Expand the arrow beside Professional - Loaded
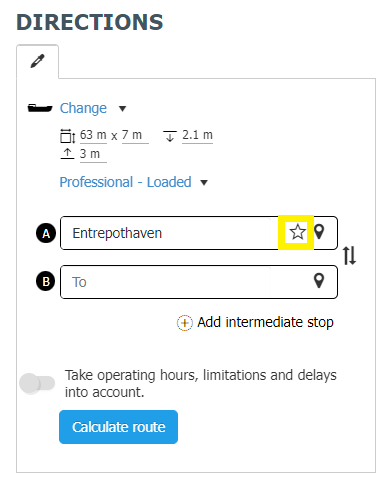 point(204,183)
